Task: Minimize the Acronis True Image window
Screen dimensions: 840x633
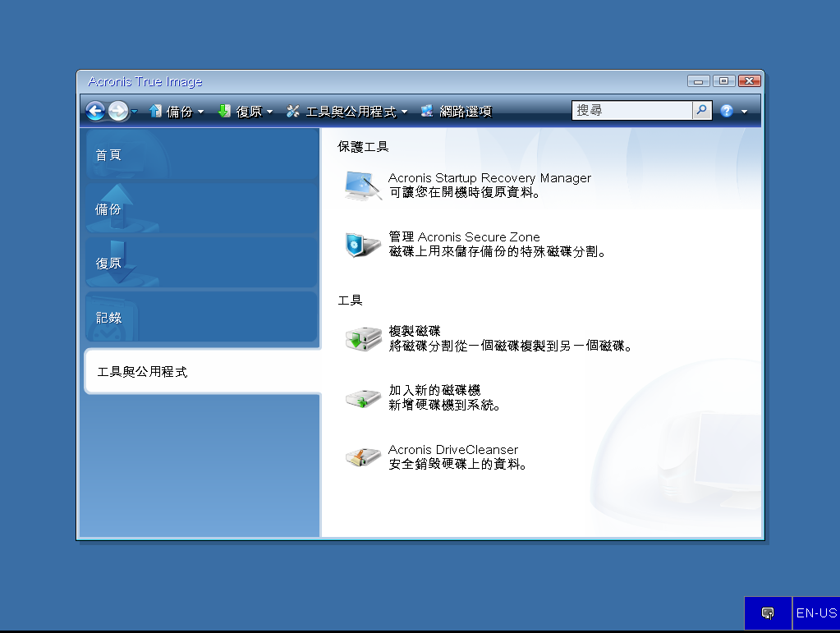Action: pyautogui.click(x=699, y=80)
